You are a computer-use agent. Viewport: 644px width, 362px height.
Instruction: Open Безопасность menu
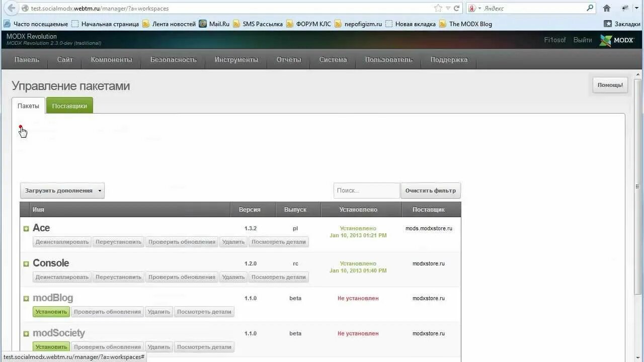click(x=174, y=59)
